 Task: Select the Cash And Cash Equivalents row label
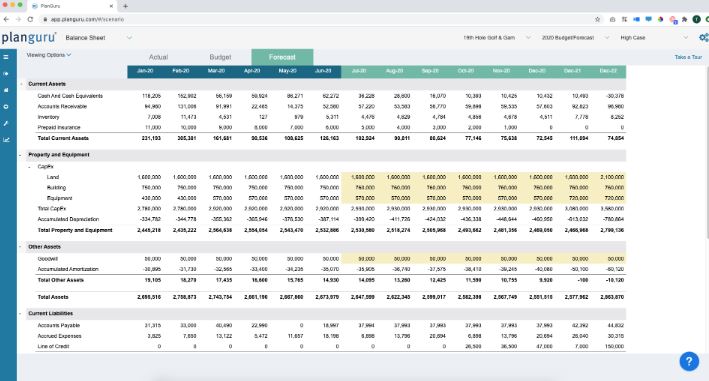pyautogui.click(x=70, y=96)
